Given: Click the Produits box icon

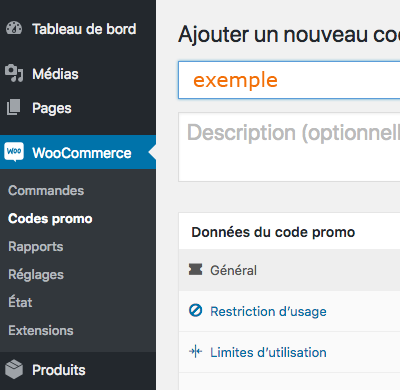Looking at the screenshot, I should click(x=14, y=369).
